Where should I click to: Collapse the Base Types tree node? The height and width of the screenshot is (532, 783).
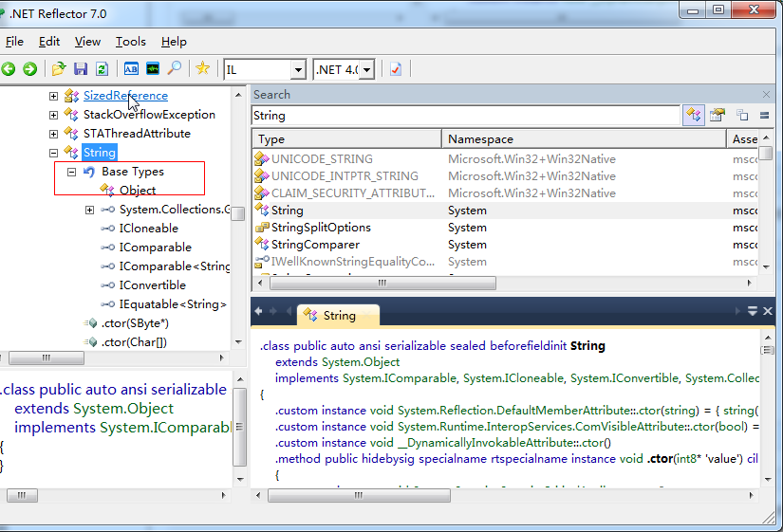coord(71,172)
